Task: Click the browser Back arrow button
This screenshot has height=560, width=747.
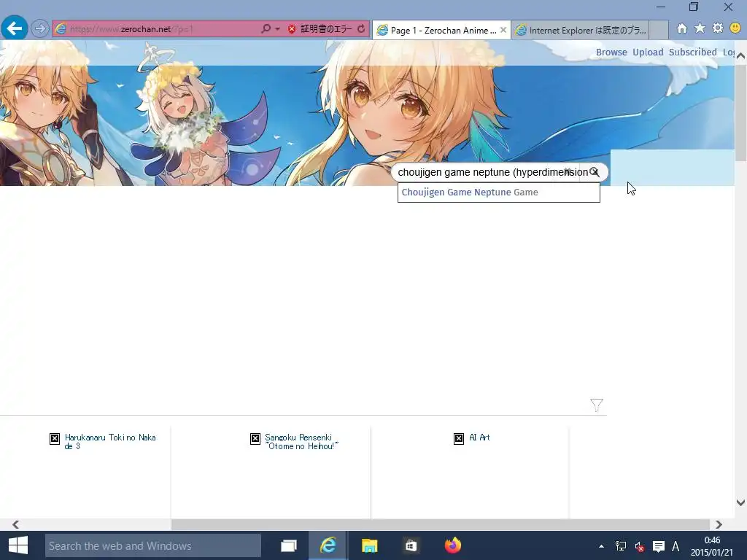Action: tap(15, 28)
